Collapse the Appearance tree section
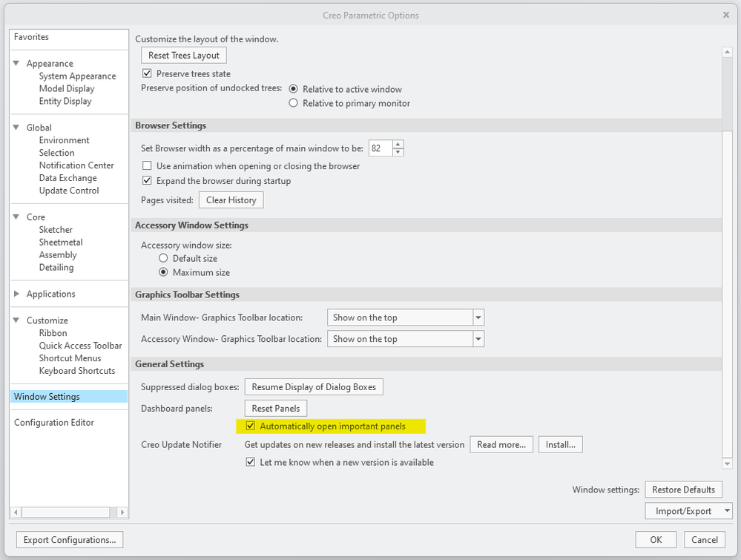The image size is (741, 560). (x=17, y=64)
